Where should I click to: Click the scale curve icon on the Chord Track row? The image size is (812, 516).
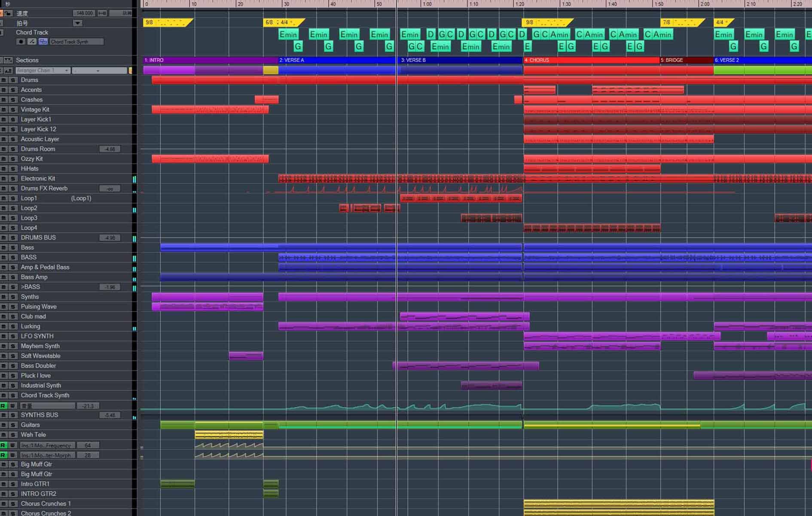32,41
